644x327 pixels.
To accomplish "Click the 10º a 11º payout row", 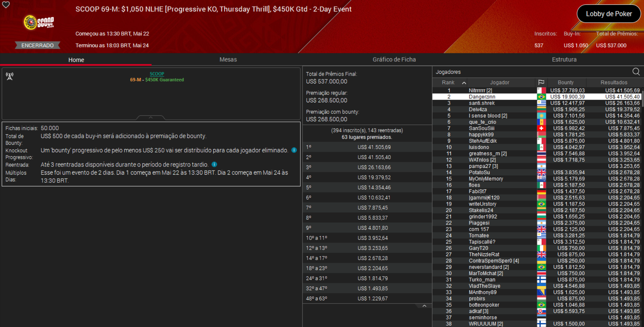I will [367, 238].
